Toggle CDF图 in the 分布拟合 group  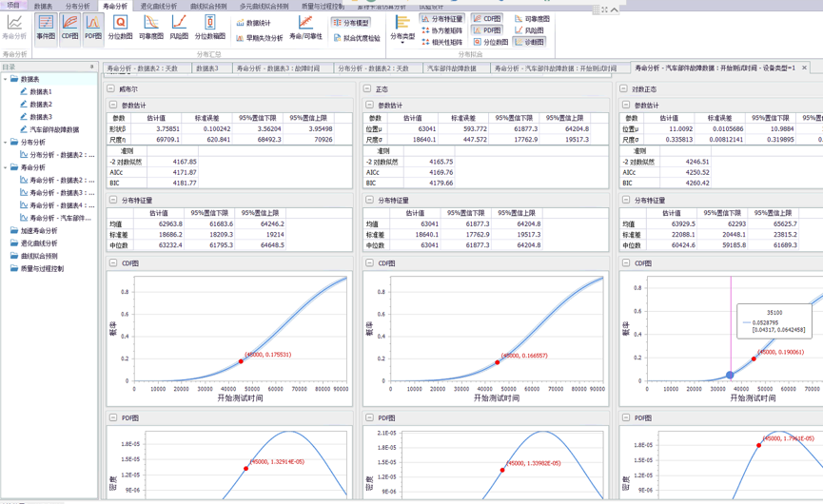point(487,19)
